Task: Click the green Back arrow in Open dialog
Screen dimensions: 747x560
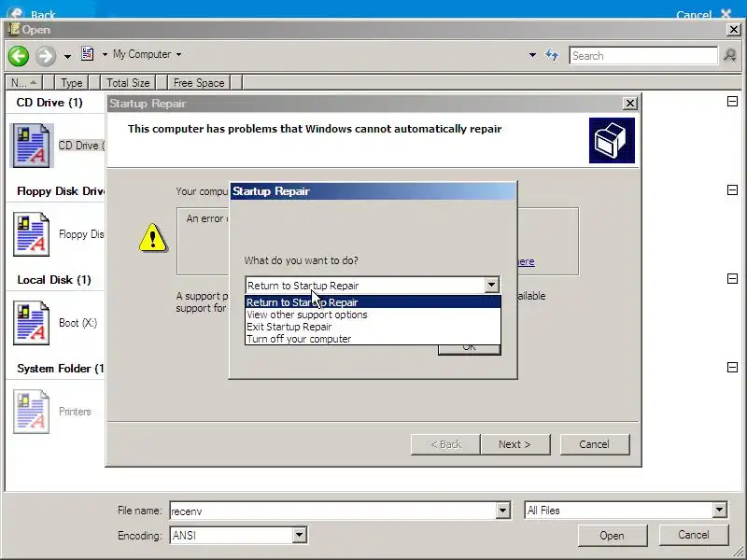Action: [x=19, y=56]
